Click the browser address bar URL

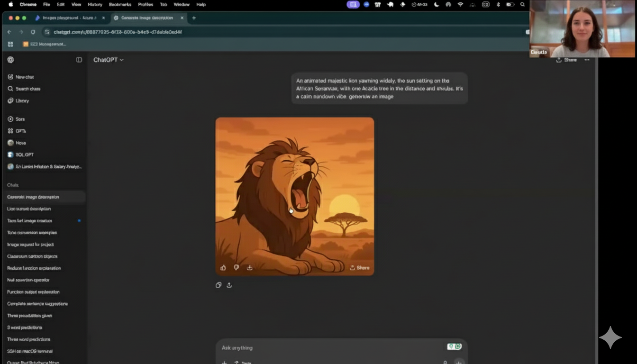tap(118, 32)
